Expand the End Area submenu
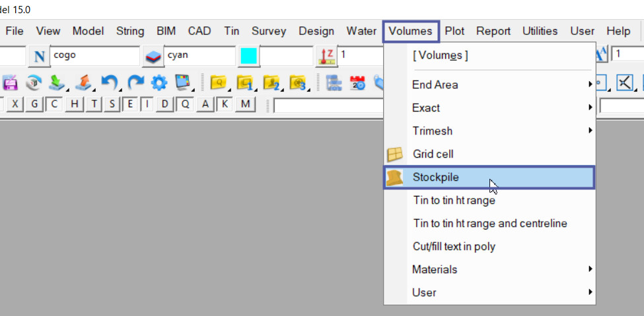 click(x=489, y=84)
